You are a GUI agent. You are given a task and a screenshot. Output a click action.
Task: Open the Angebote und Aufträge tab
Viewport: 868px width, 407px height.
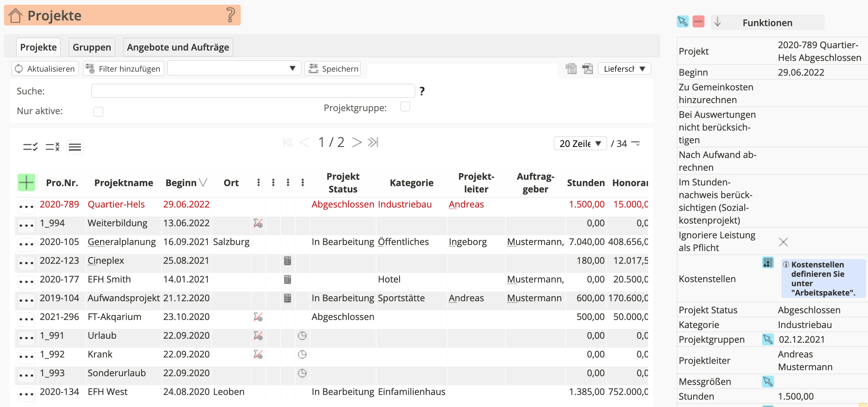(178, 47)
